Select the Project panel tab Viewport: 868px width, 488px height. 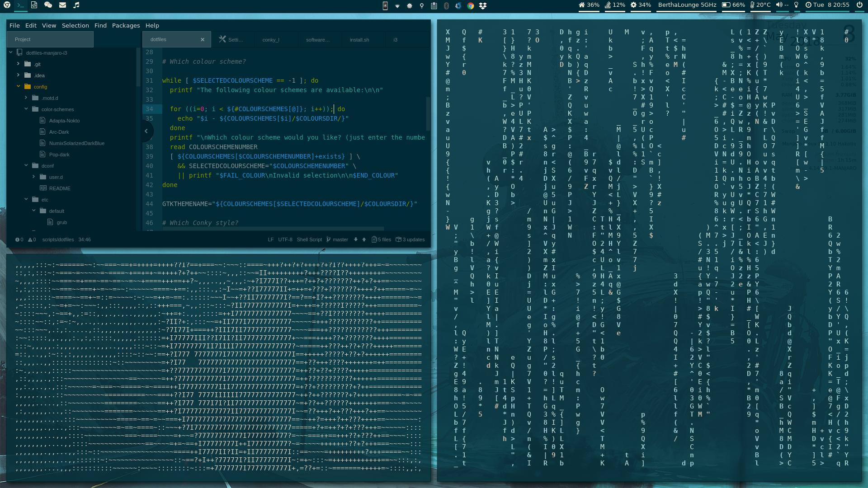point(50,39)
